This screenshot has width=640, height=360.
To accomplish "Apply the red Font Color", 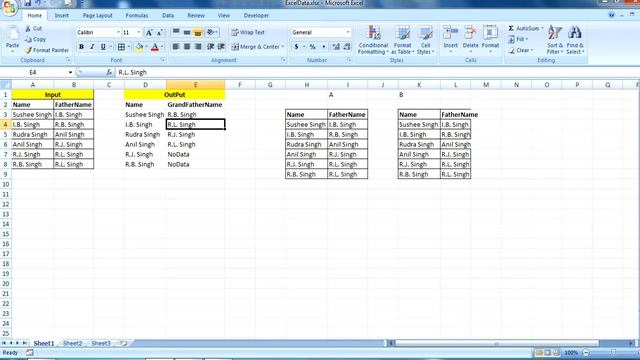I will (x=155, y=47).
